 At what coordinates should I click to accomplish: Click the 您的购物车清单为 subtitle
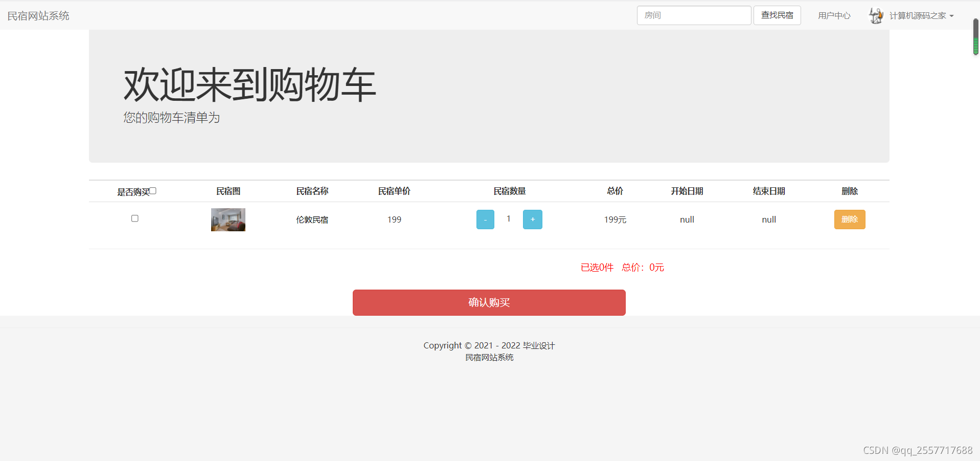click(171, 117)
